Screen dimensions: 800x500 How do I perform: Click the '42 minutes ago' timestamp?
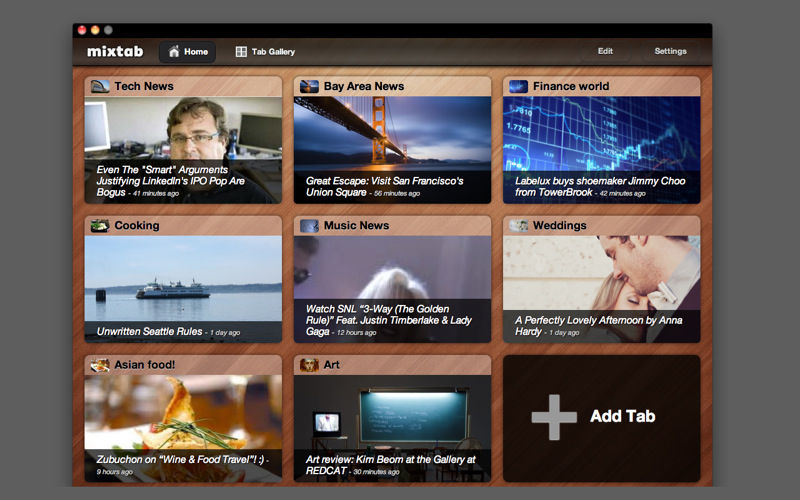tap(622, 193)
